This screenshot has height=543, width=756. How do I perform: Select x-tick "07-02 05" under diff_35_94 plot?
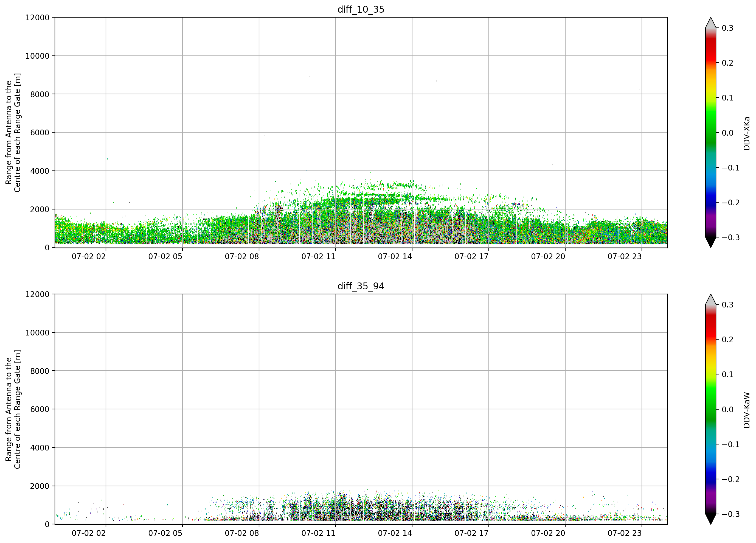(x=165, y=533)
